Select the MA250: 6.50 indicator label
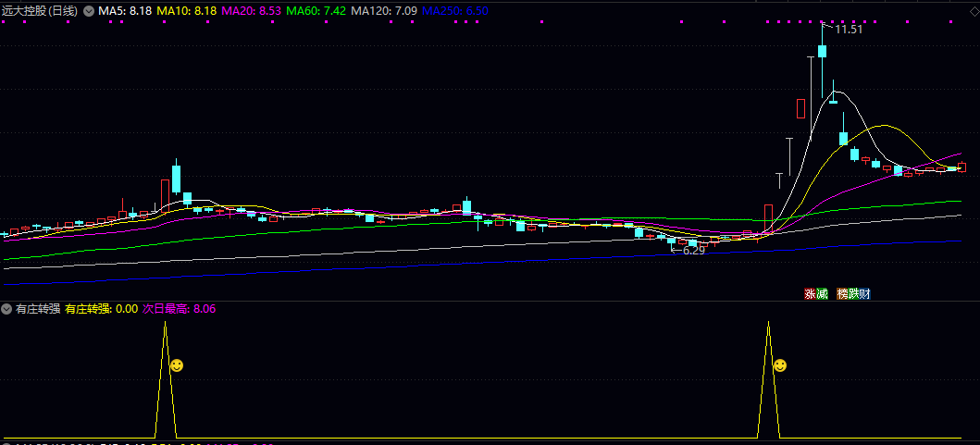 (455, 10)
